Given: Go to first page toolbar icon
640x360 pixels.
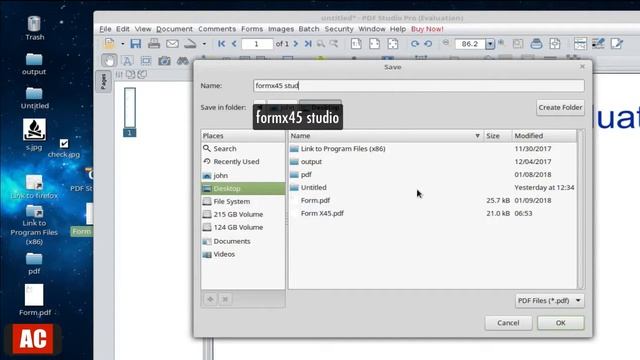Looking at the screenshot, I should click(222, 44).
